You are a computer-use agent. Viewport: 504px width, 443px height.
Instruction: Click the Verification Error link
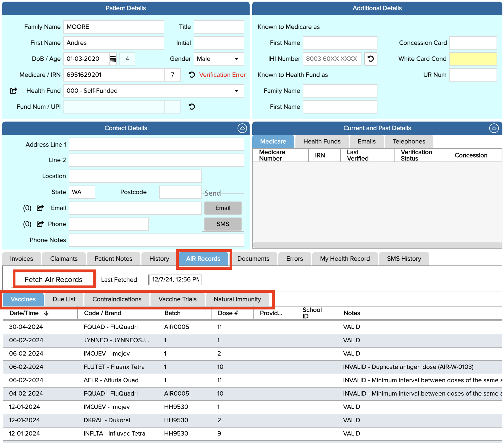222,75
